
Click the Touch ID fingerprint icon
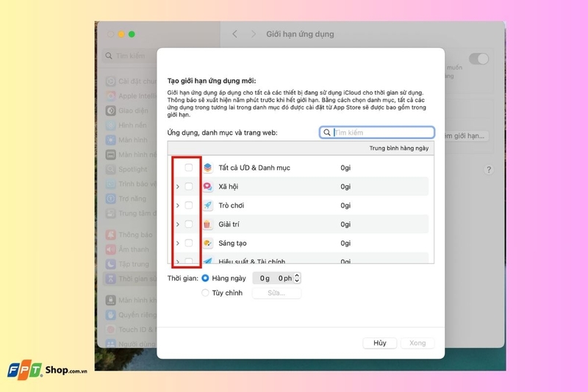click(x=111, y=329)
